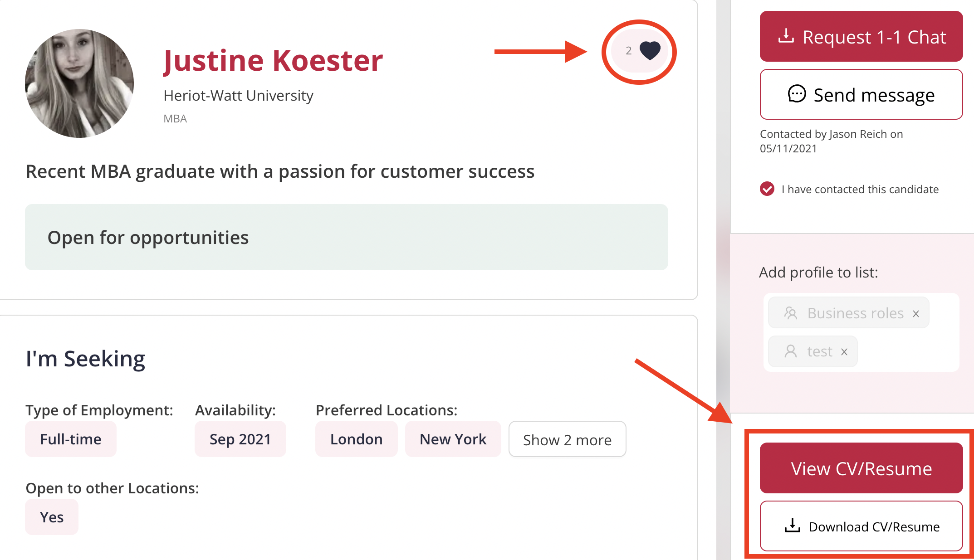Click the Full-time employment tag

[x=71, y=439]
